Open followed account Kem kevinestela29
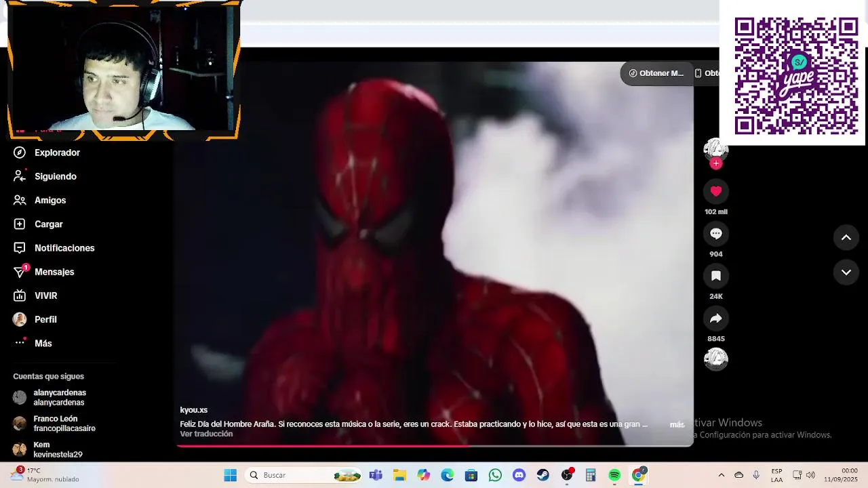Viewport: 868px width, 488px height. tap(47, 450)
